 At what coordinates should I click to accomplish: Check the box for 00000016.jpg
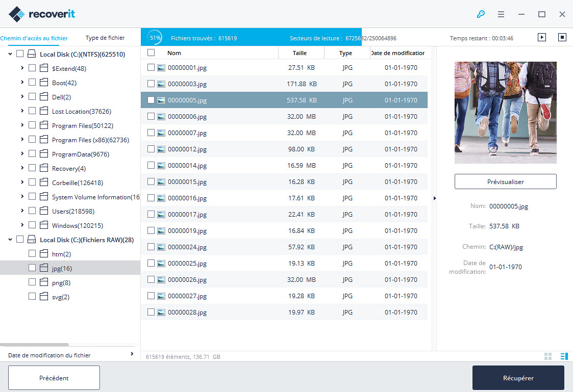[151, 198]
